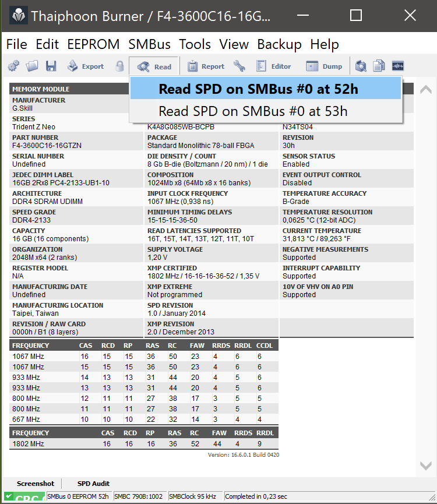Click temperature accuracy B-Grade value
Viewport: 437px width, 504px height.
tap(296, 202)
